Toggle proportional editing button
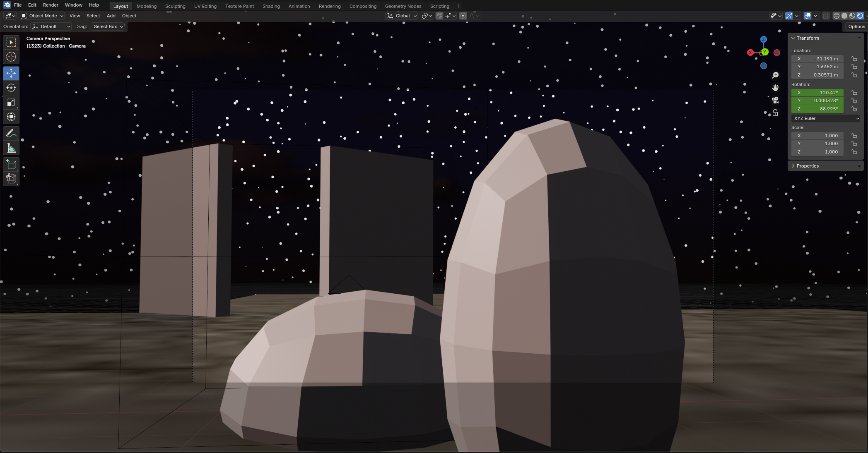Screen dimensions: 868x453 coord(463,16)
